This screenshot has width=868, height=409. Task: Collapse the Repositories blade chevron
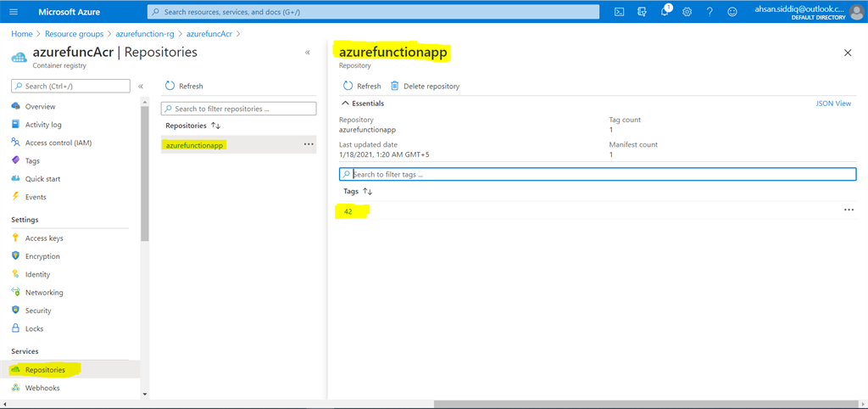pyautogui.click(x=307, y=53)
